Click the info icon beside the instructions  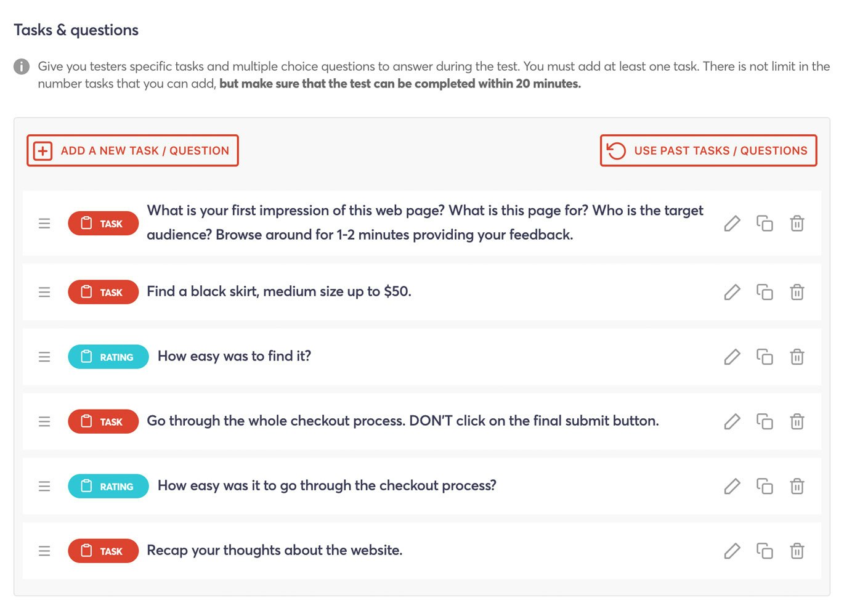click(x=22, y=67)
